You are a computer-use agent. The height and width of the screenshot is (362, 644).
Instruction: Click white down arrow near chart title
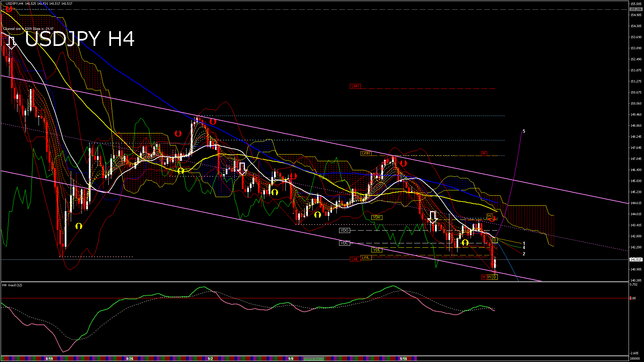11,43
